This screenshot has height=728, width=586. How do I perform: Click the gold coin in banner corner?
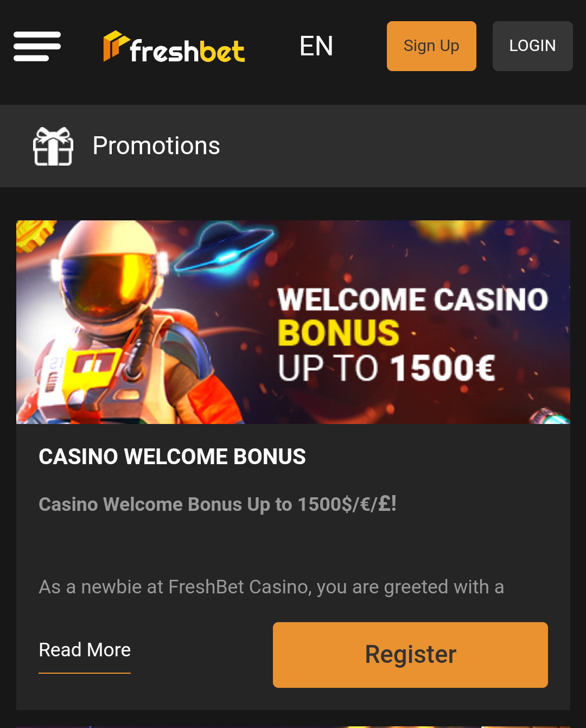[x=34, y=235]
